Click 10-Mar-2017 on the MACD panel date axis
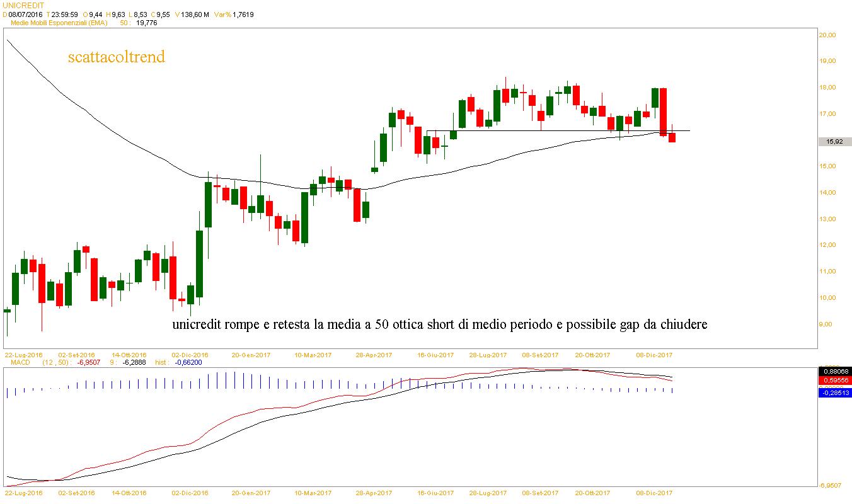The height and width of the screenshot is (504, 852). click(313, 493)
